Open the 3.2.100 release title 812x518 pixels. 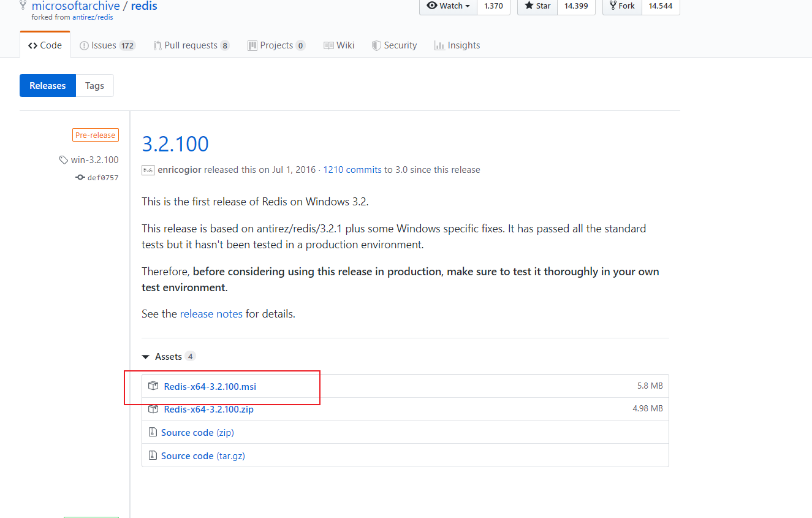point(175,144)
